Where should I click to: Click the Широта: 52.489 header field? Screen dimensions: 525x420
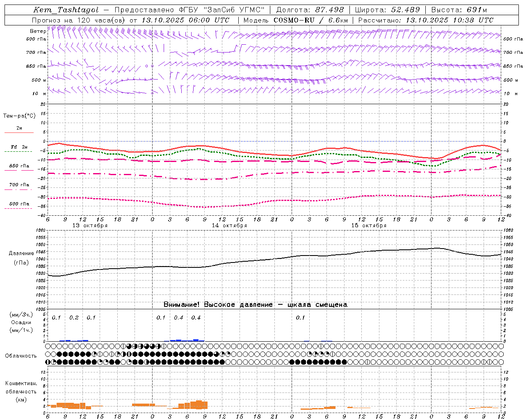pos(388,10)
